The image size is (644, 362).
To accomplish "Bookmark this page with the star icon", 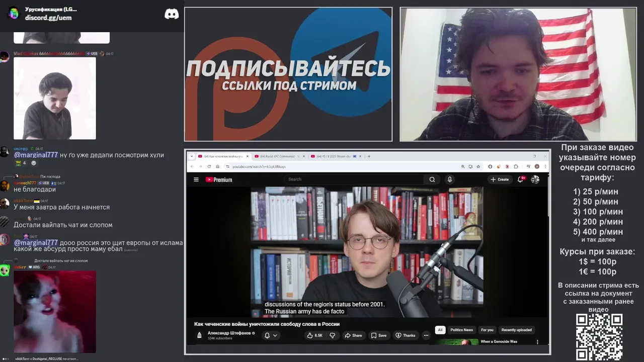I will tap(477, 166).
